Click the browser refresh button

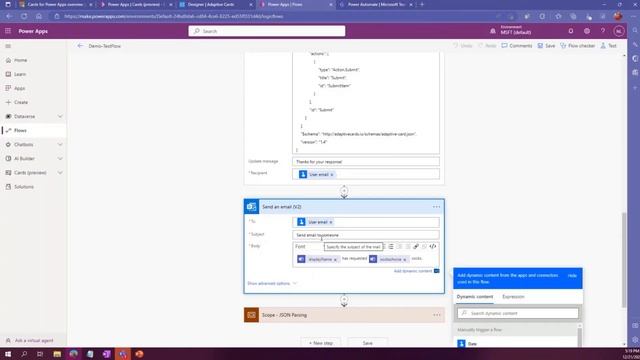coord(24,16)
